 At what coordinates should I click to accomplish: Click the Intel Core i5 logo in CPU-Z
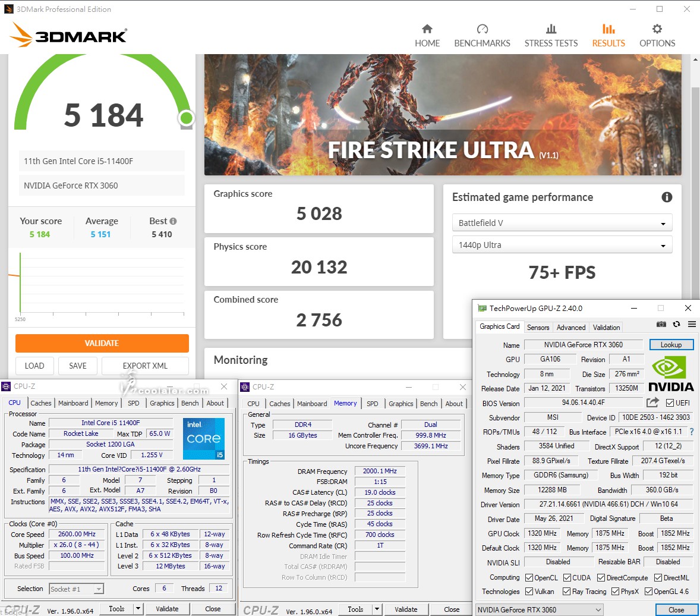click(204, 439)
